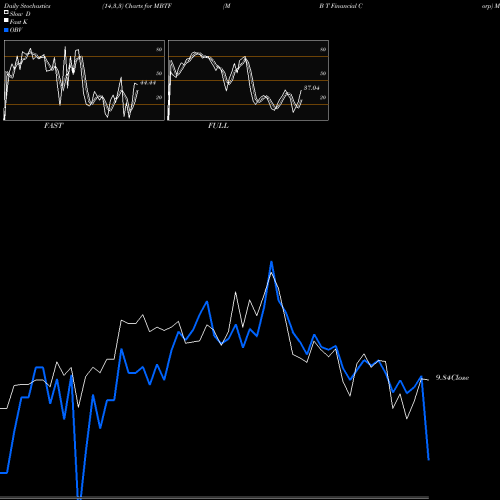Click the FAST chart label
Screen dimensions: 500x500
point(53,126)
